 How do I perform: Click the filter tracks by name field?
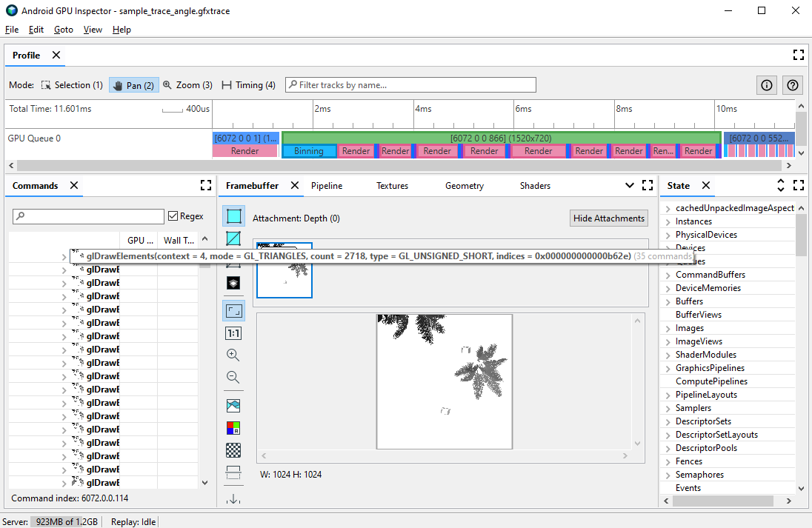(410, 84)
